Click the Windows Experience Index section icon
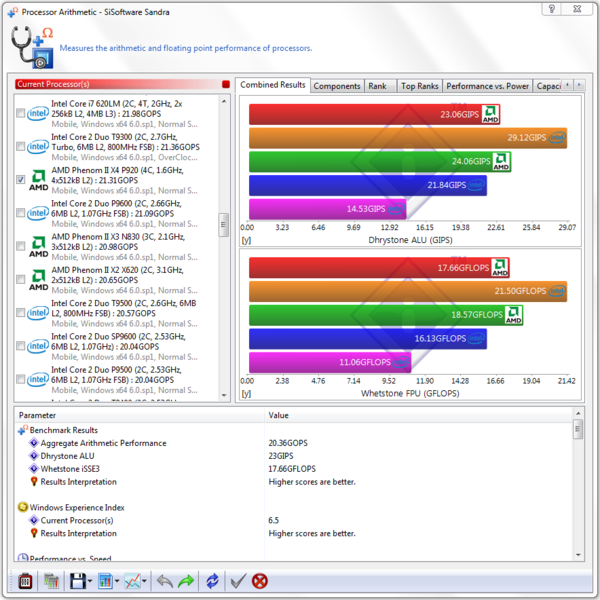This screenshot has width=600, height=600. click(x=23, y=507)
